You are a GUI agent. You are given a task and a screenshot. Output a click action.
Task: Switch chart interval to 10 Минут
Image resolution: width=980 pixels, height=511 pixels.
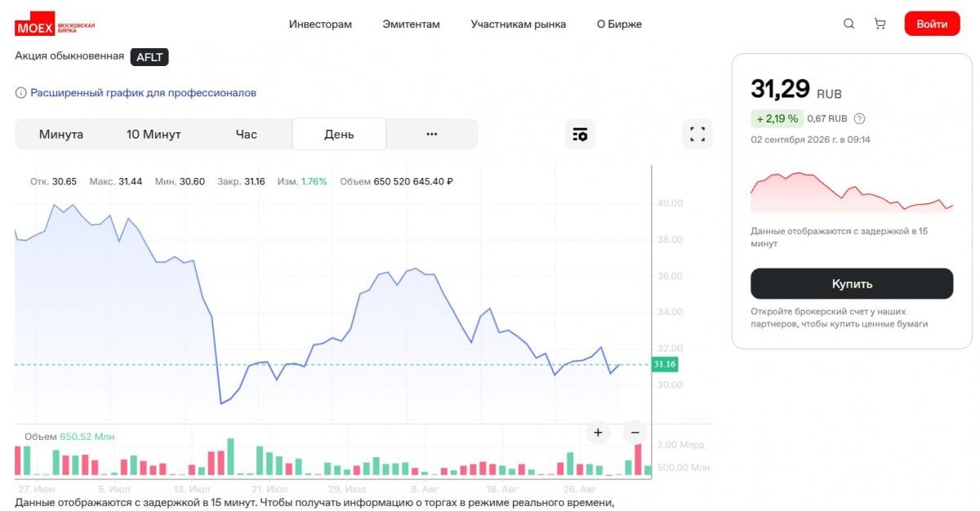154,134
